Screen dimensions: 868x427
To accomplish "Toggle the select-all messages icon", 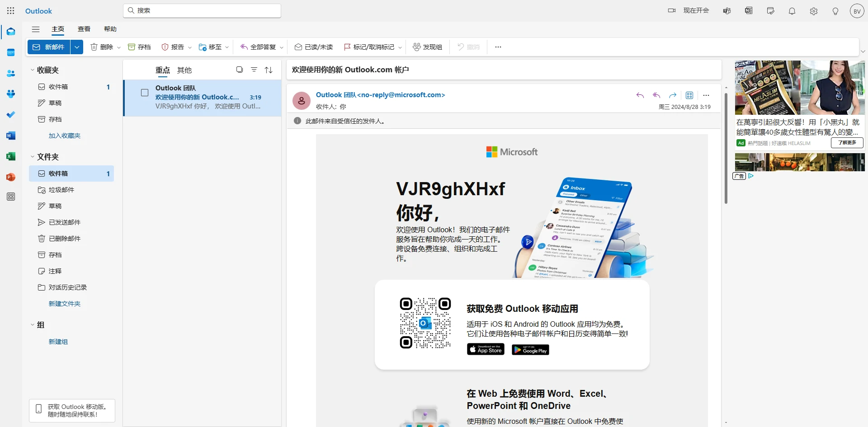I will [x=240, y=70].
